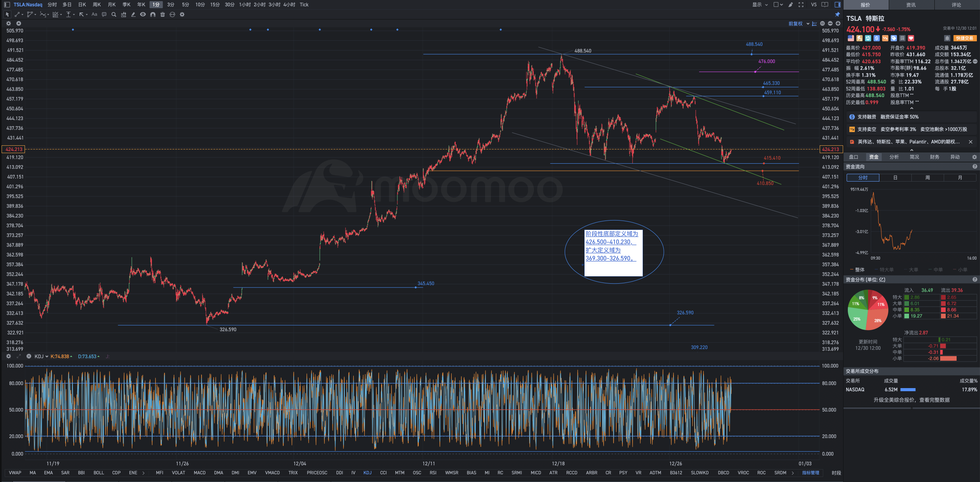Open the 异动 tab
The height and width of the screenshot is (482, 980).
pyautogui.click(x=955, y=157)
